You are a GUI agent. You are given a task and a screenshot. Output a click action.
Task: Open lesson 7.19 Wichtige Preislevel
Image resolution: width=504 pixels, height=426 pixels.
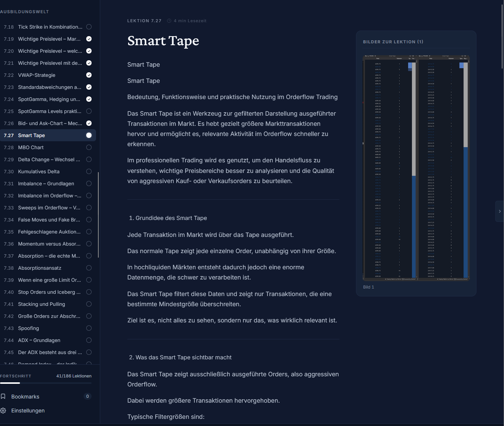(x=48, y=39)
